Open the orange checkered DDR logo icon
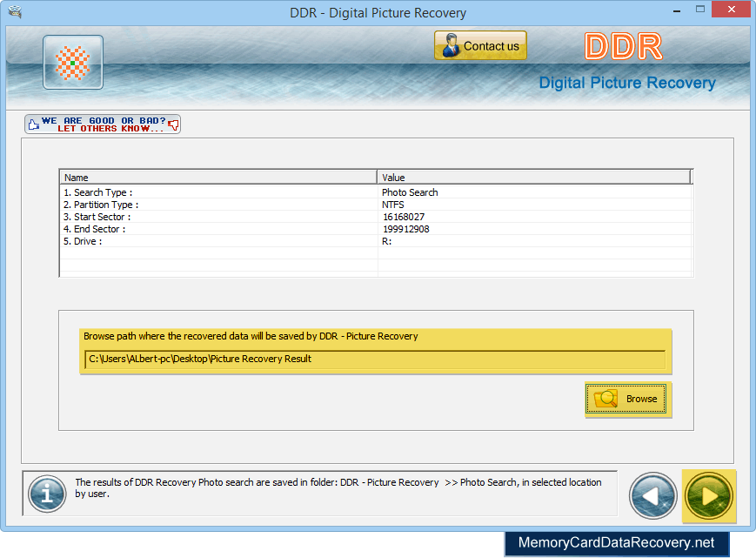This screenshot has width=756, height=558. 73,62
